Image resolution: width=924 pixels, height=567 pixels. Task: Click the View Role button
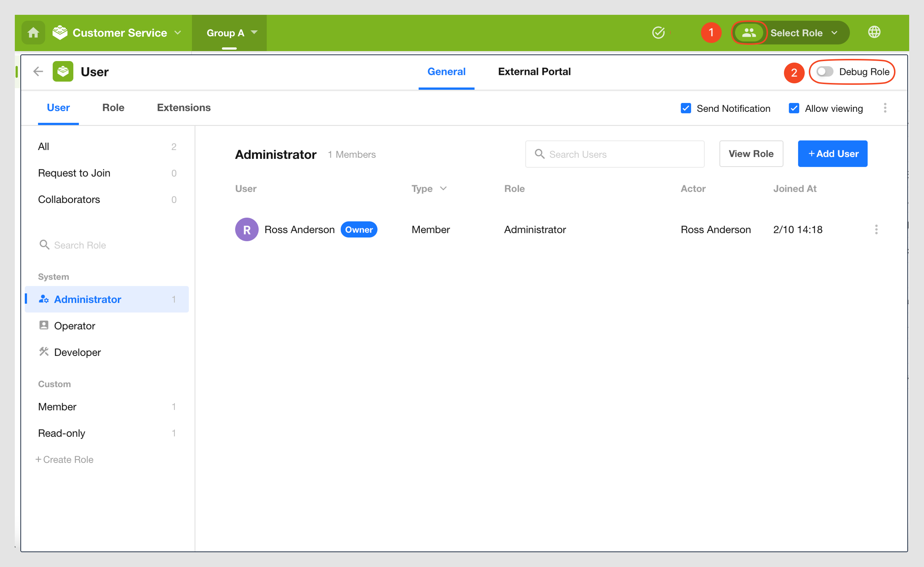[751, 154]
